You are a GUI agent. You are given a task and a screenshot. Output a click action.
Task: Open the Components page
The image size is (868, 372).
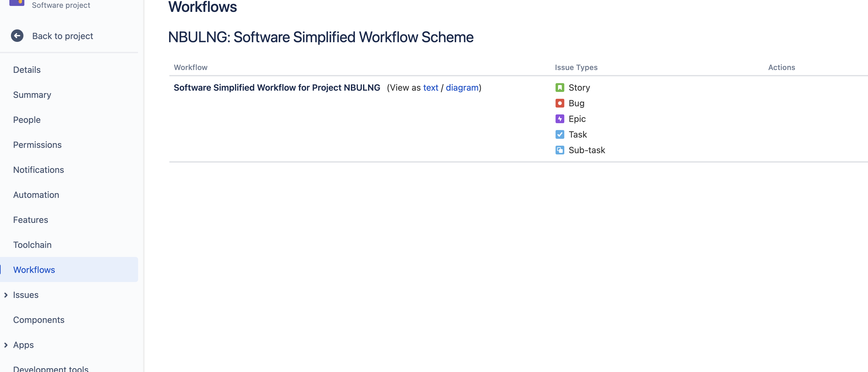tap(69, 320)
